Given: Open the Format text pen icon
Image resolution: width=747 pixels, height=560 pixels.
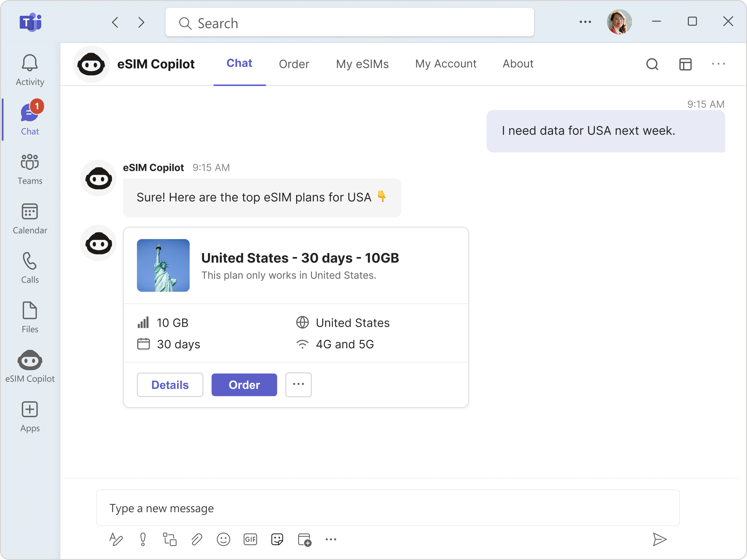Looking at the screenshot, I should click(x=116, y=539).
